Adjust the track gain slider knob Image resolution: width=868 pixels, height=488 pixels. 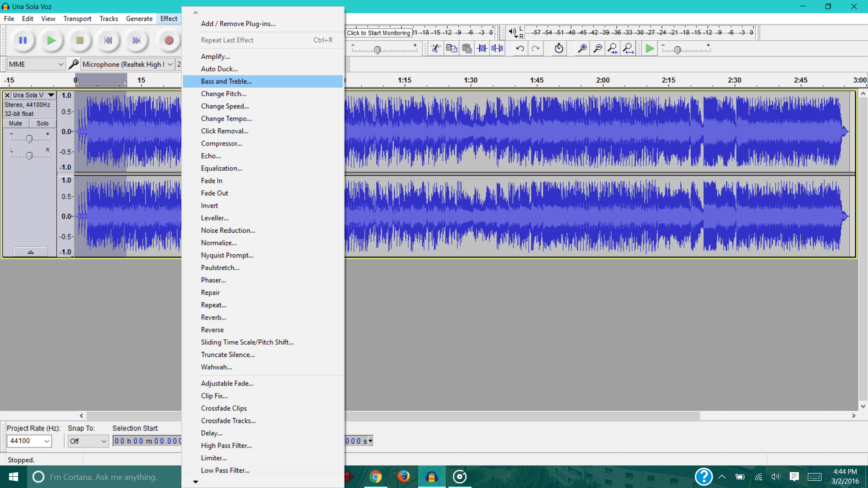pyautogui.click(x=29, y=139)
